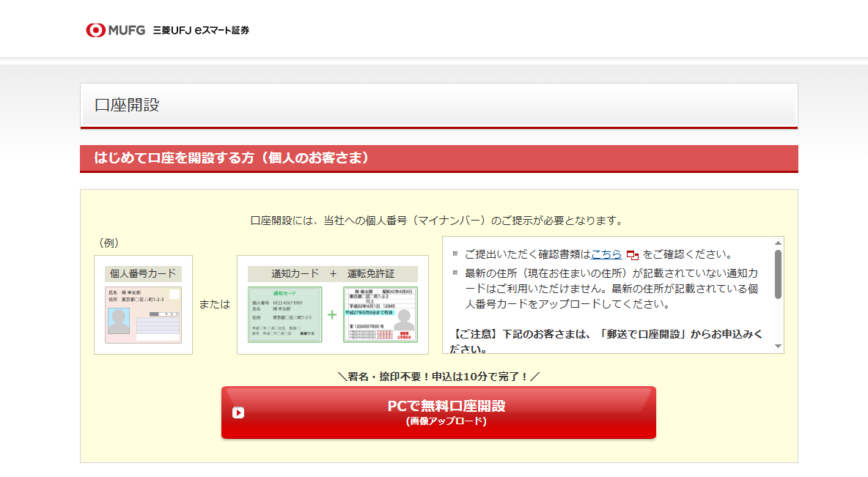Click the empty scrollbar track below thumb
This screenshot has width=868, height=477.
[778, 321]
